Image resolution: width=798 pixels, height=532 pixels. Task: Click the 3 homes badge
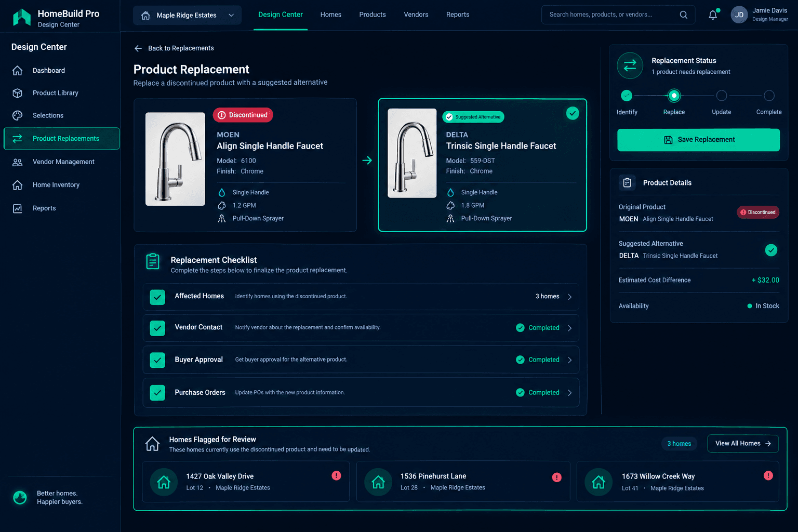[x=679, y=444]
